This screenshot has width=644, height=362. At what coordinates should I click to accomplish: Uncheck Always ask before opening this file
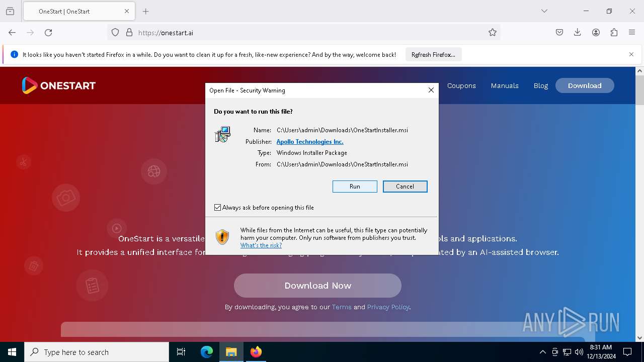pos(218,208)
